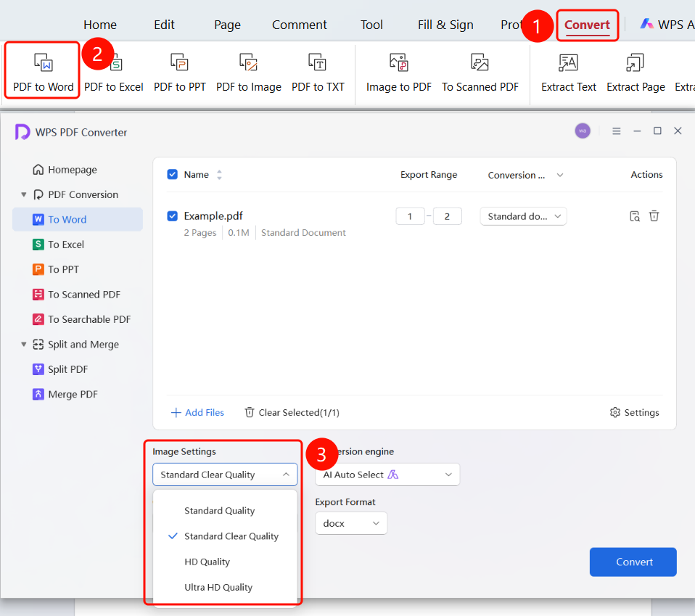
Task: Switch to the Home ribbon tab
Action: point(100,25)
